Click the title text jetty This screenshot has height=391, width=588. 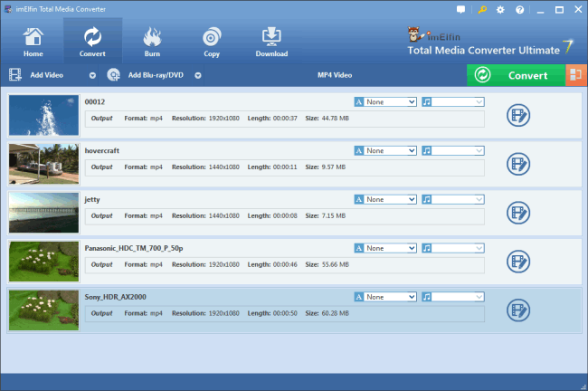92,200
